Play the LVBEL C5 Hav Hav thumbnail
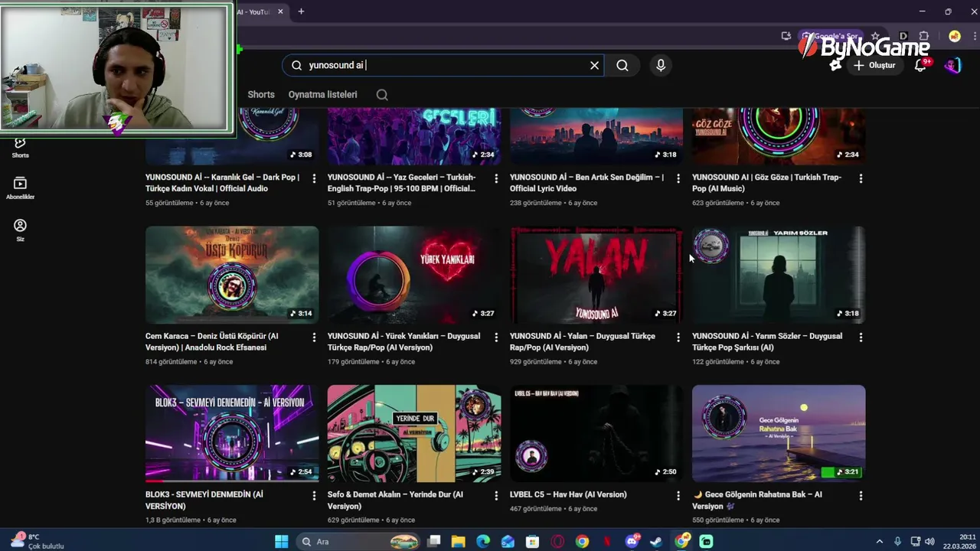The height and width of the screenshot is (551, 980). click(596, 433)
